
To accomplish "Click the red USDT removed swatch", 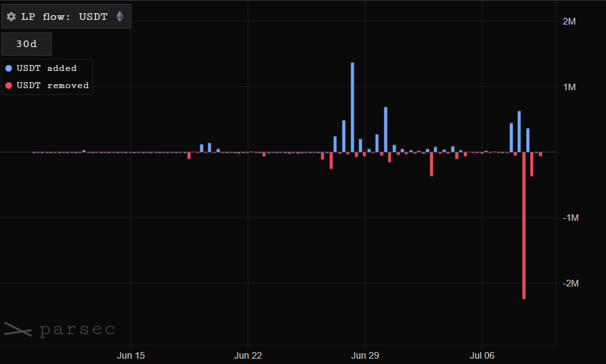I will point(9,86).
